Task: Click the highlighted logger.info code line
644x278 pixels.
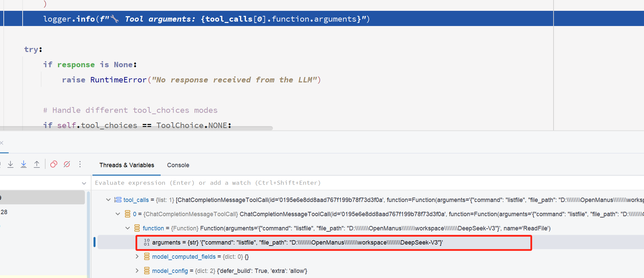Action: pyautogui.click(x=207, y=19)
